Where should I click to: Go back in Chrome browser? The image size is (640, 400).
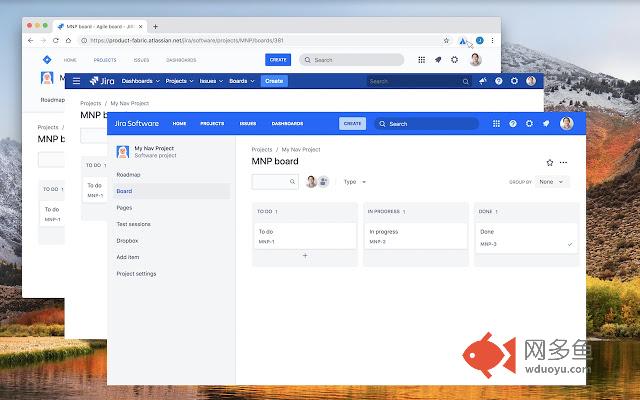tap(31, 40)
